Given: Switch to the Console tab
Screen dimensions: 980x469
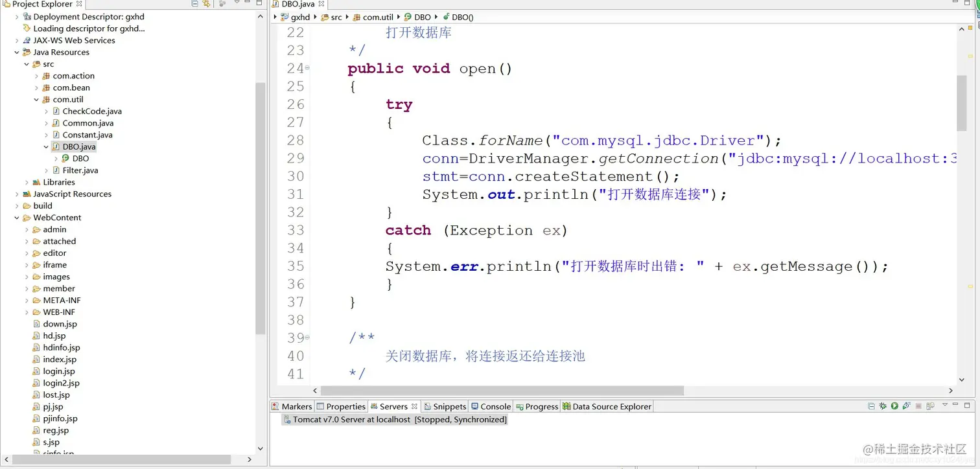Looking at the screenshot, I should pyautogui.click(x=491, y=407).
